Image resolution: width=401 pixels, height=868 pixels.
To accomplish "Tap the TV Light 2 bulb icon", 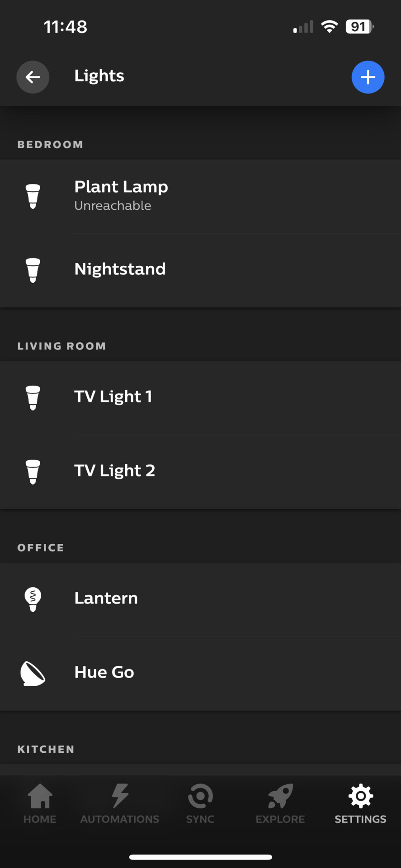I will click(33, 472).
